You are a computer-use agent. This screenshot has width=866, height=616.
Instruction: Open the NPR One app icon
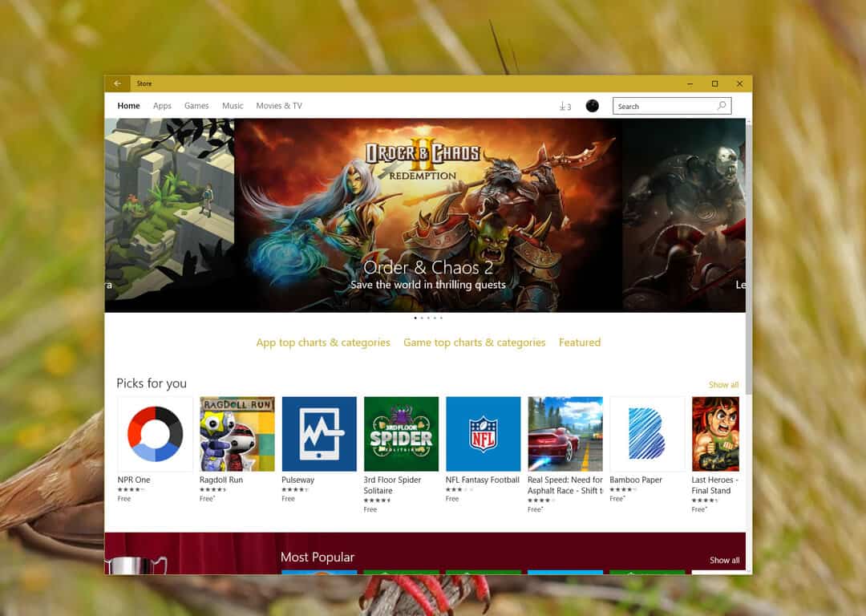pos(155,434)
